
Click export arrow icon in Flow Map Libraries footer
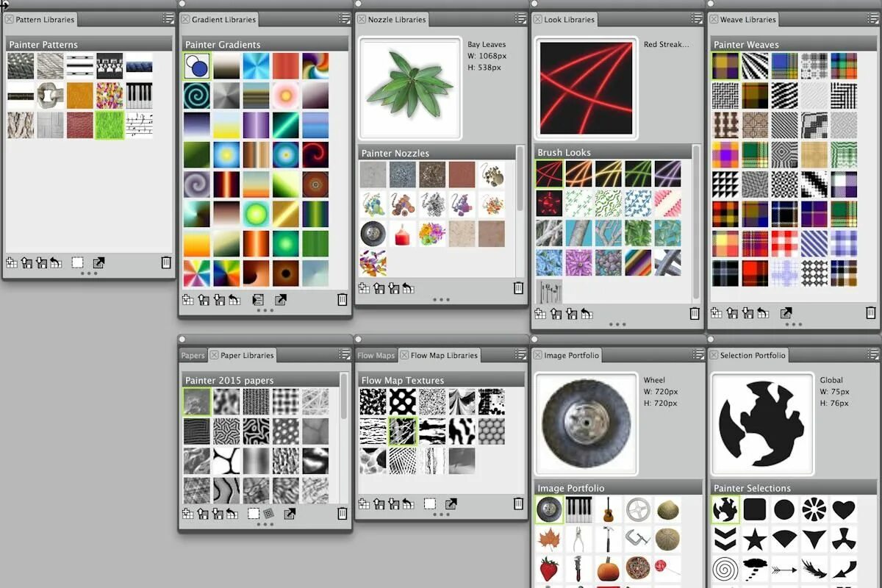pyautogui.click(x=451, y=503)
